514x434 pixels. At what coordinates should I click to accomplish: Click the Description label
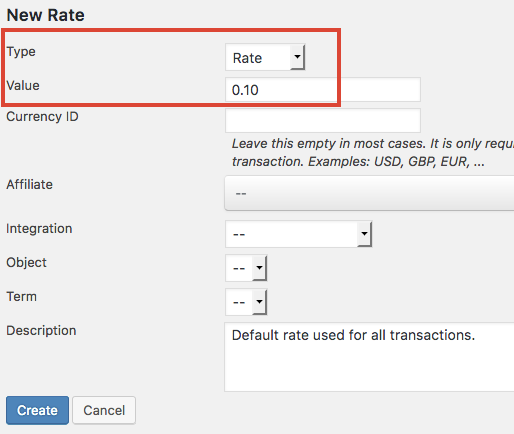point(41,331)
